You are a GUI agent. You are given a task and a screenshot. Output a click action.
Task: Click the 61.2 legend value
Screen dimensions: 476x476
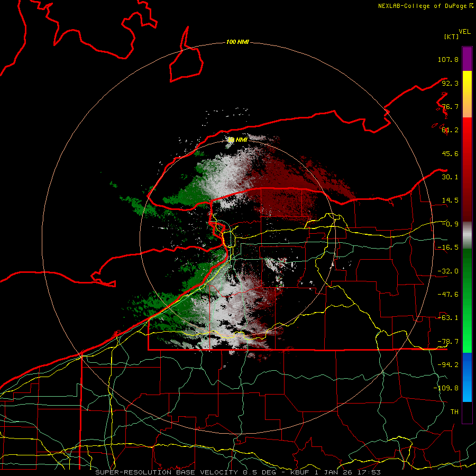click(x=450, y=130)
